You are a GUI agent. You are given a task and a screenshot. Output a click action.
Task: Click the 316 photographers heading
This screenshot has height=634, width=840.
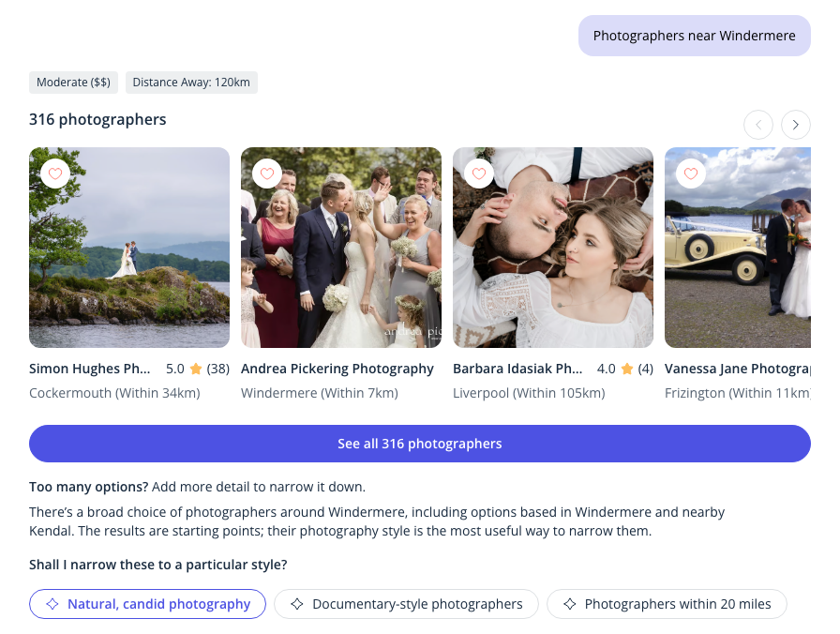[x=97, y=119]
